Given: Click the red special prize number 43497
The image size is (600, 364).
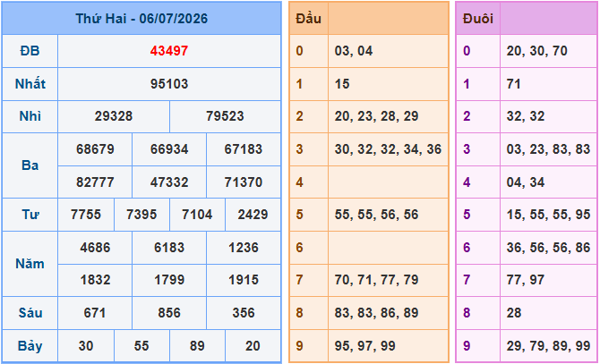Looking at the screenshot, I should 169,51.
